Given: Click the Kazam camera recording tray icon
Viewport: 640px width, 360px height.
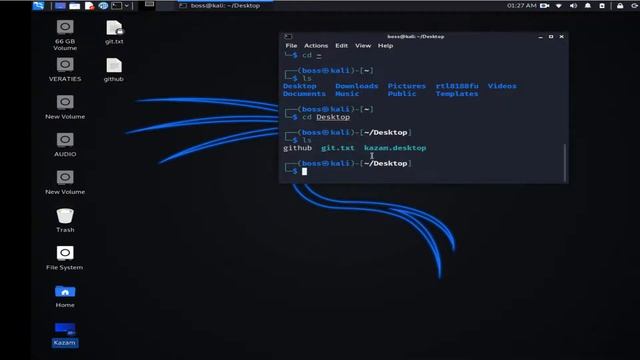Looking at the screenshot, I should [544, 6].
